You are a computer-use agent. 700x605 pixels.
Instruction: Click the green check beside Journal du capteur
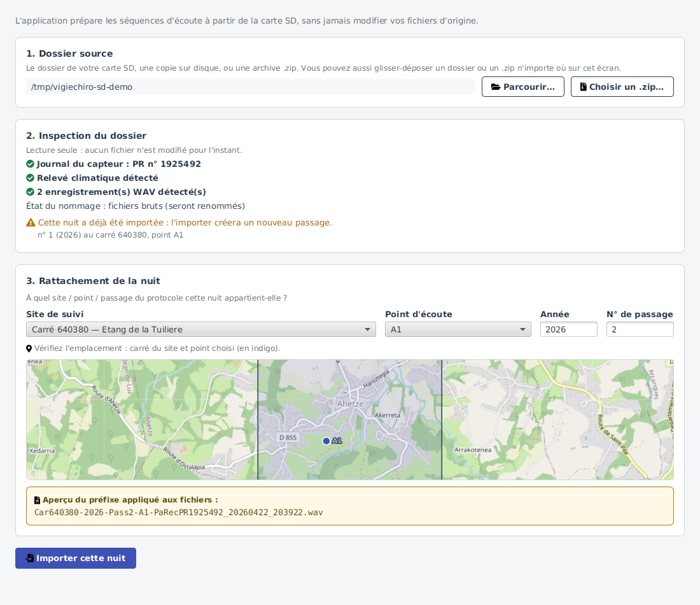[x=31, y=164]
